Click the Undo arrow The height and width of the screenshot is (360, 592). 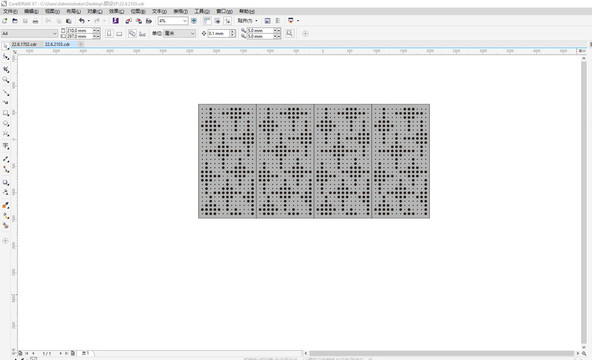tap(82, 21)
